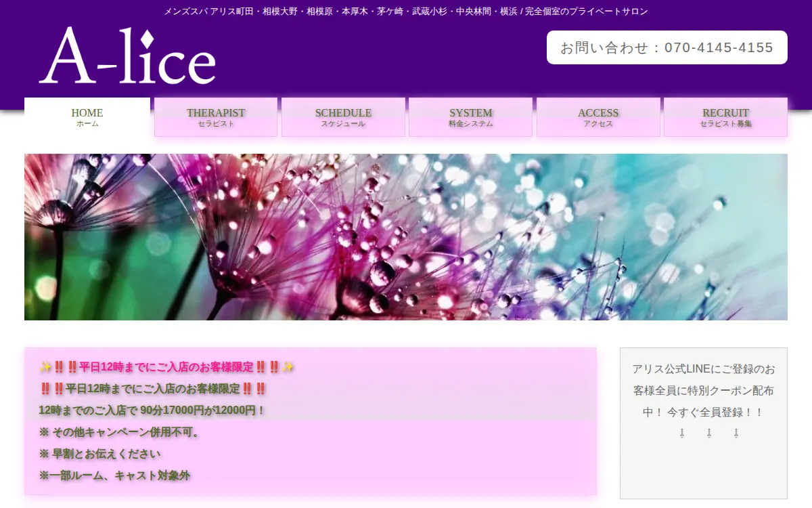Click the 90分17000円が12000円 price line
The width and height of the screenshot is (812, 508).
coord(152,410)
